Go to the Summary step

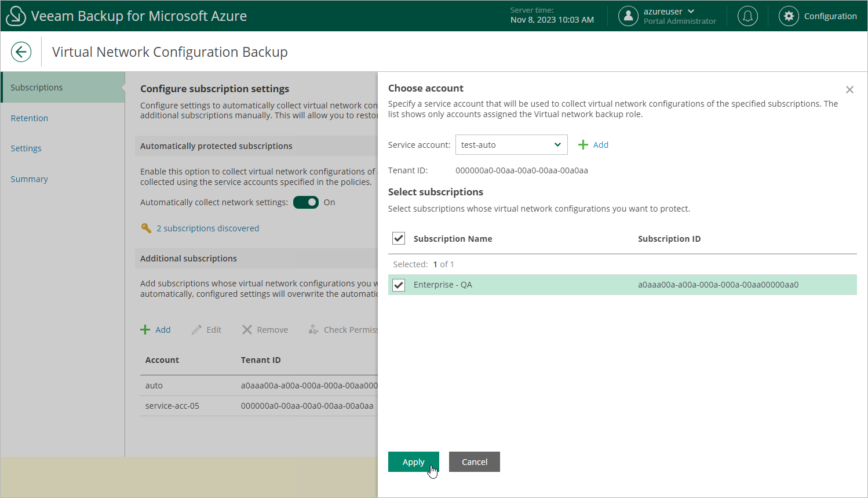[x=29, y=179]
